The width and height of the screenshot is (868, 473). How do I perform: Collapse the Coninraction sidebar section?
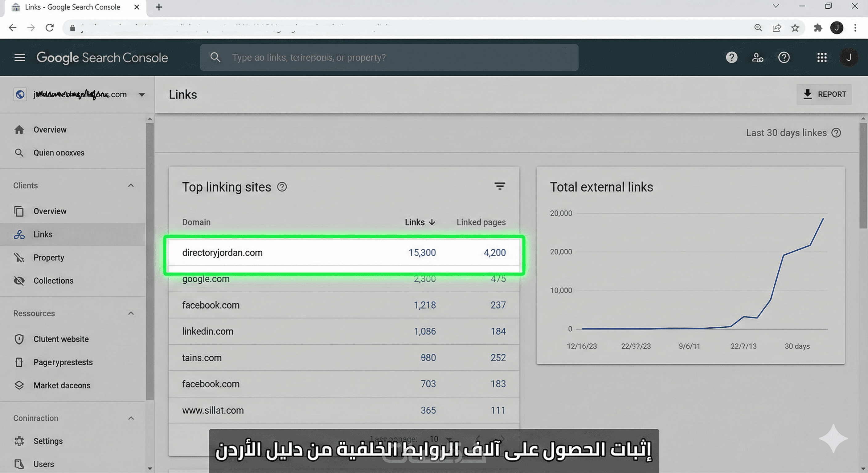click(x=131, y=418)
